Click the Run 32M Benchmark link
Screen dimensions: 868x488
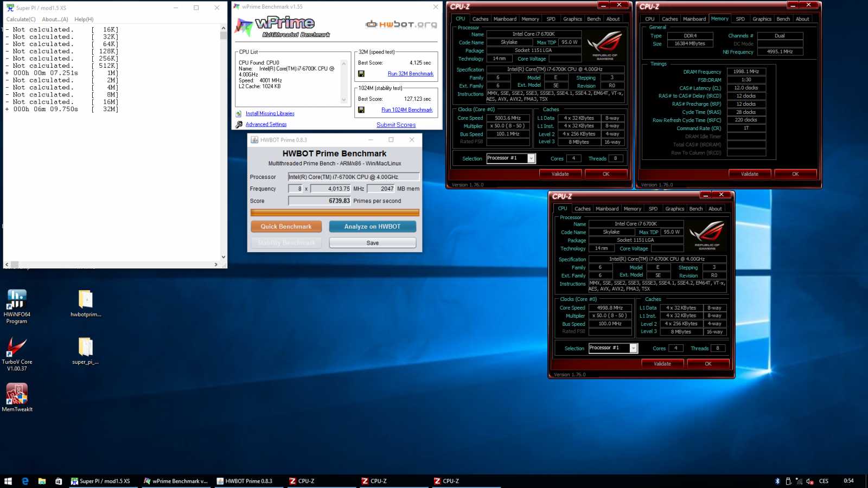410,74
